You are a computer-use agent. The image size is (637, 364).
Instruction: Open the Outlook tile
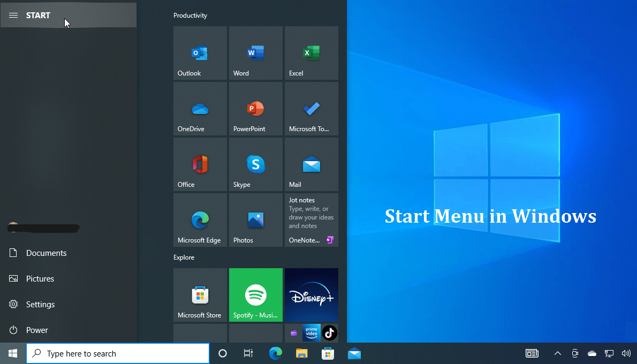[200, 53]
